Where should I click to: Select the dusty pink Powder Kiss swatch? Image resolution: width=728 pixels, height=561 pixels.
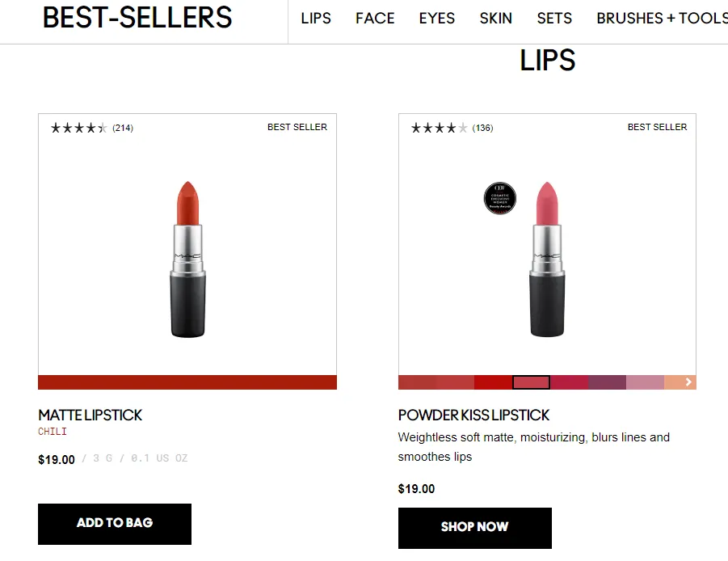645,382
